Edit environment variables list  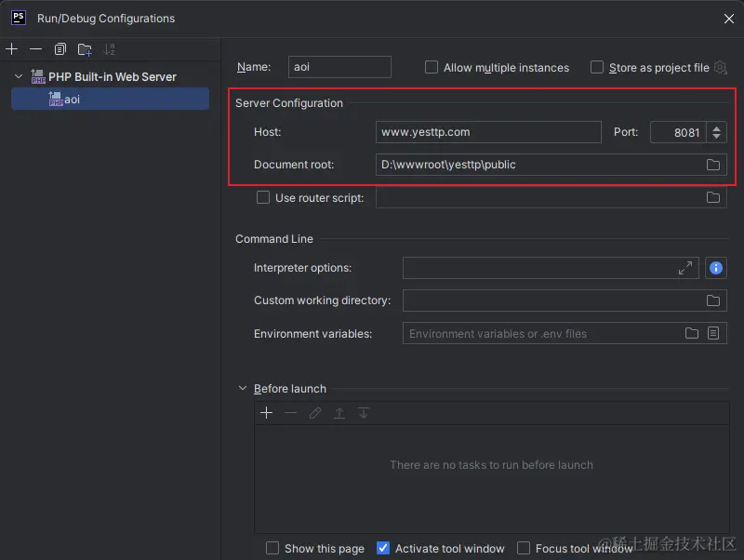point(713,333)
